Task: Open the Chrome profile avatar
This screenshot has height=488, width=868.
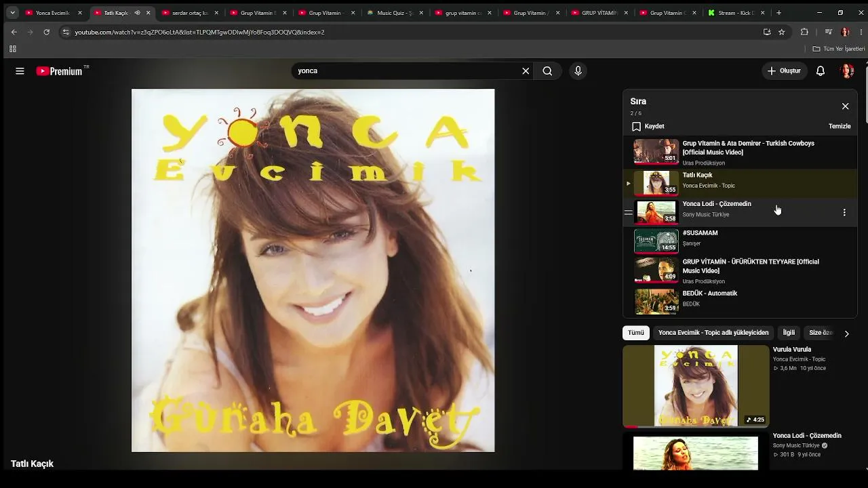Action: (845, 32)
